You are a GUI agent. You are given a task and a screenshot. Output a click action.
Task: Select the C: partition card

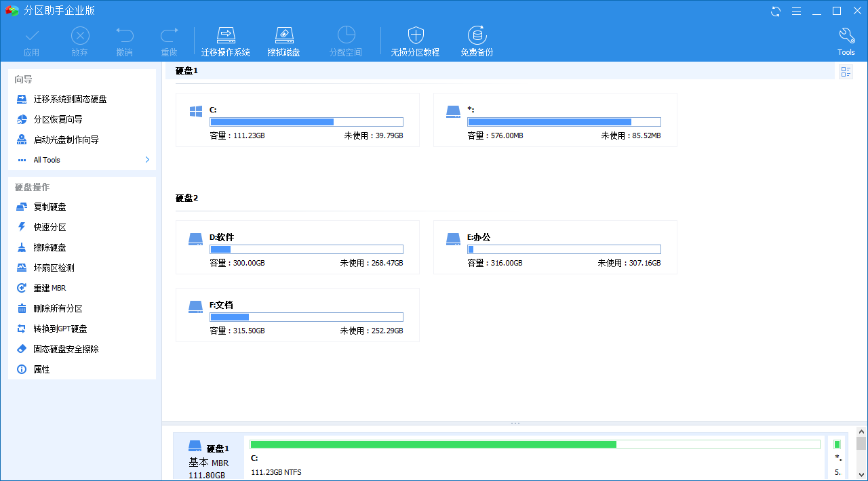click(298, 120)
